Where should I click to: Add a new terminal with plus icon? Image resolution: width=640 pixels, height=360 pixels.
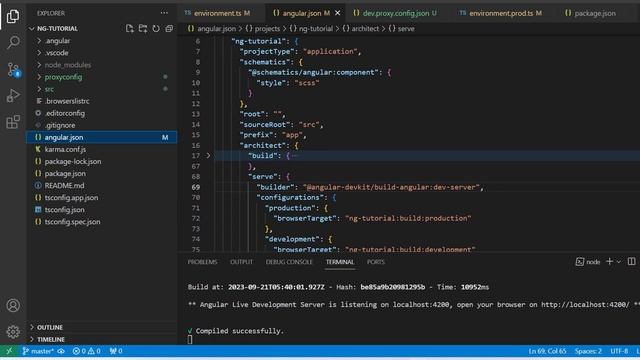609,262
